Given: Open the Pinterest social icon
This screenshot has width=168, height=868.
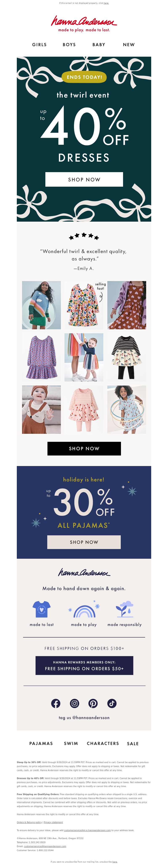Looking at the screenshot, I should [93, 703].
